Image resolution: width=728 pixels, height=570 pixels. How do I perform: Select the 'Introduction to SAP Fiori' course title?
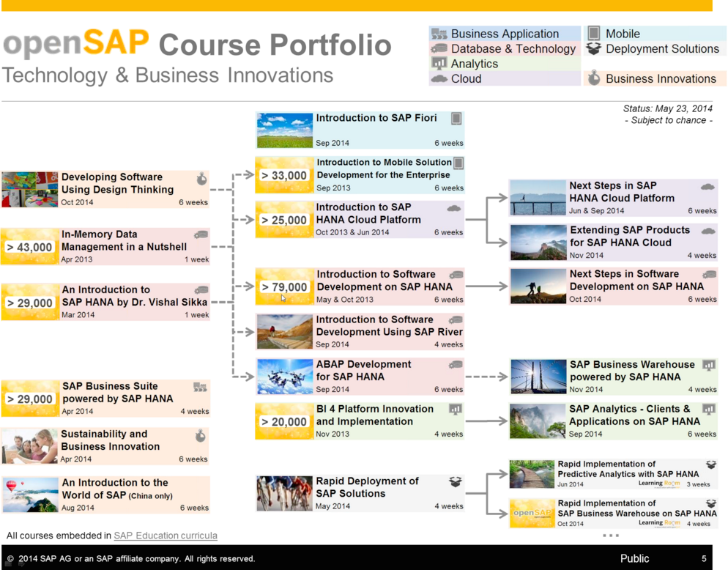click(376, 118)
